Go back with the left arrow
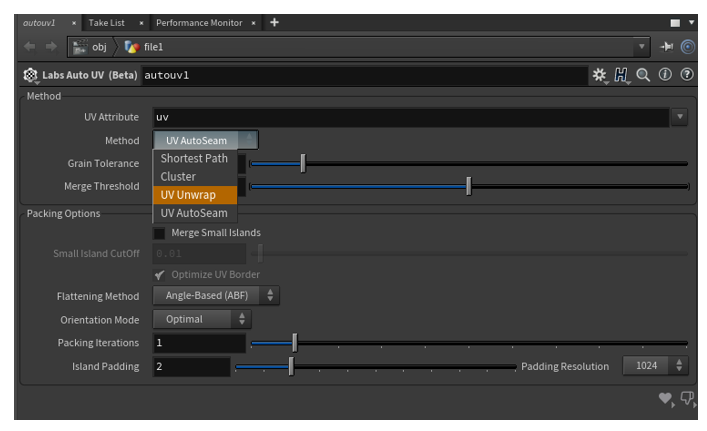Image resolution: width=707 pixels, height=431 pixels. [x=30, y=46]
